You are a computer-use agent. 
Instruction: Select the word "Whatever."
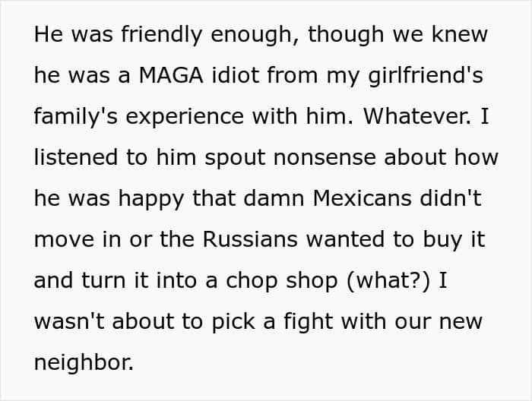click(x=418, y=116)
